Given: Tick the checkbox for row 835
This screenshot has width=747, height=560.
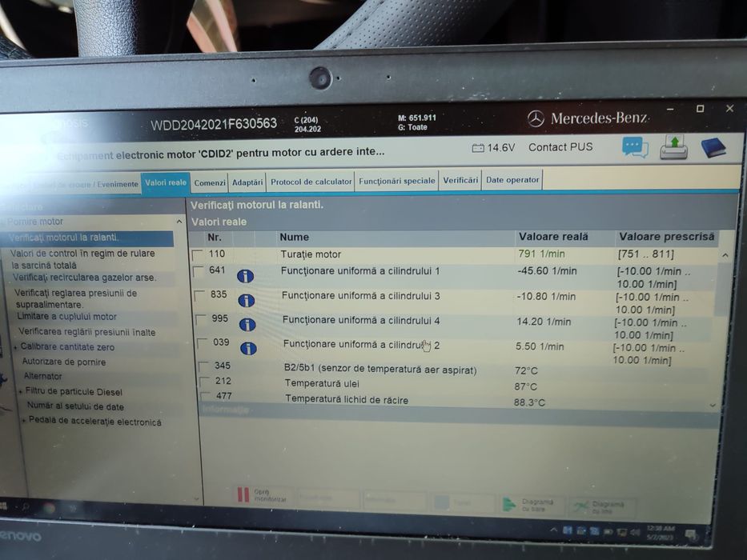Looking at the screenshot, I should click(200, 296).
